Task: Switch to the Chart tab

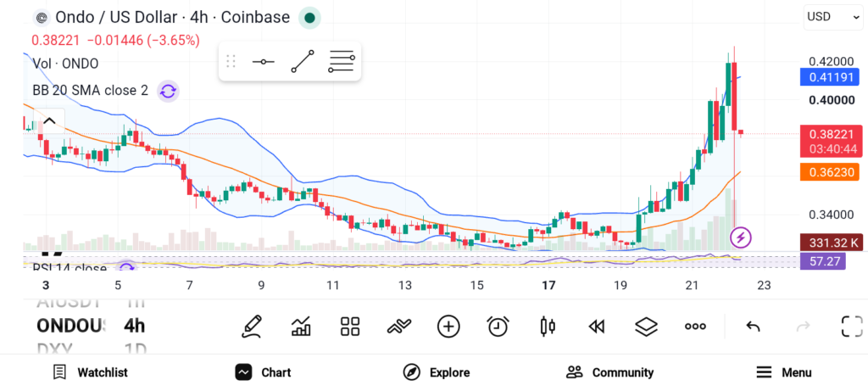Action: [x=263, y=372]
